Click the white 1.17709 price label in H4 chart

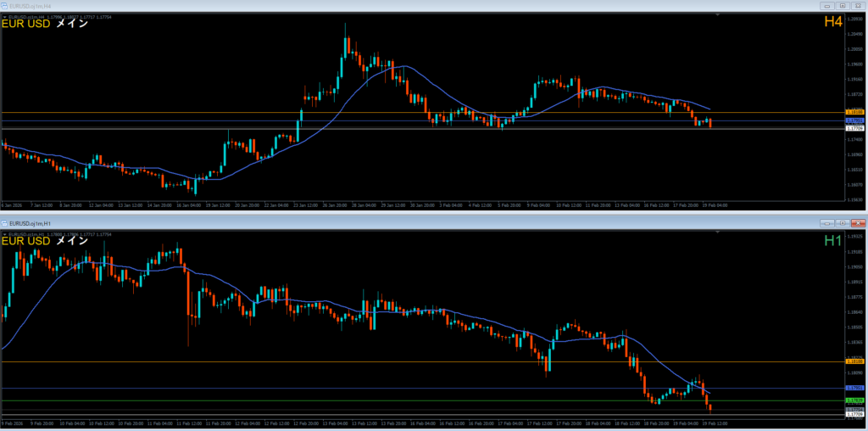pos(855,128)
